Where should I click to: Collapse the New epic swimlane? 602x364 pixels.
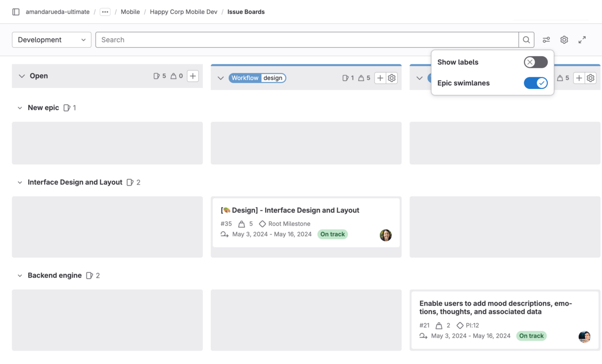[20, 108]
